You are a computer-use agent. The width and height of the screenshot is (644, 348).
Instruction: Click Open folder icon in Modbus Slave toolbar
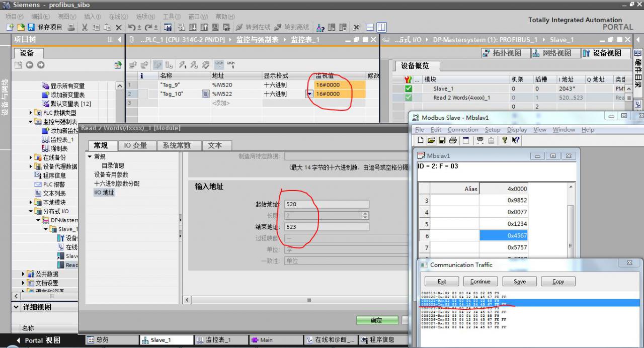point(431,140)
